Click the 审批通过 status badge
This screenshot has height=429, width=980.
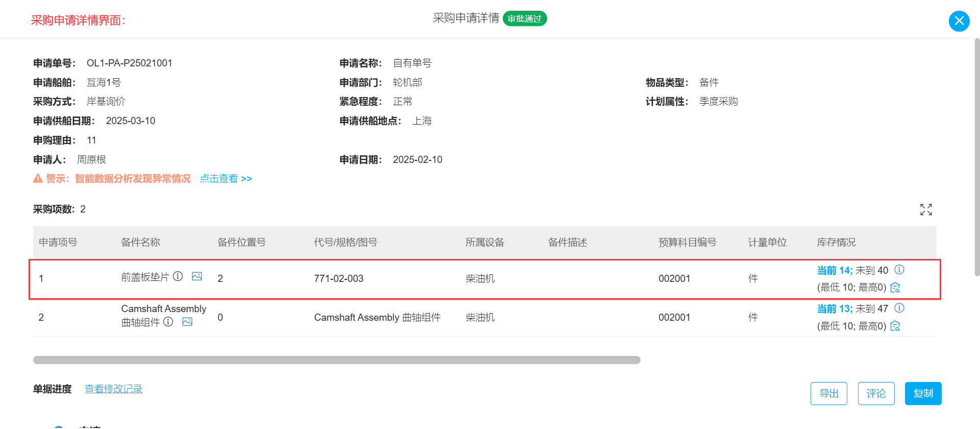point(525,18)
